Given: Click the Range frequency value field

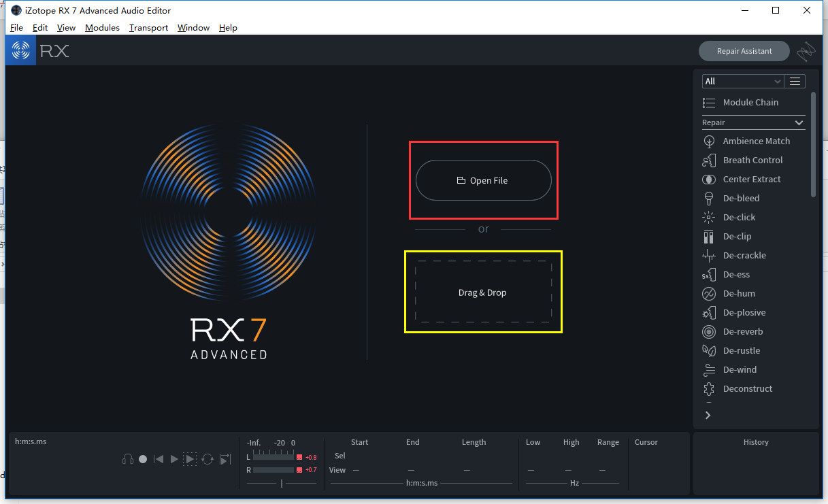Looking at the screenshot, I should tap(602, 470).
